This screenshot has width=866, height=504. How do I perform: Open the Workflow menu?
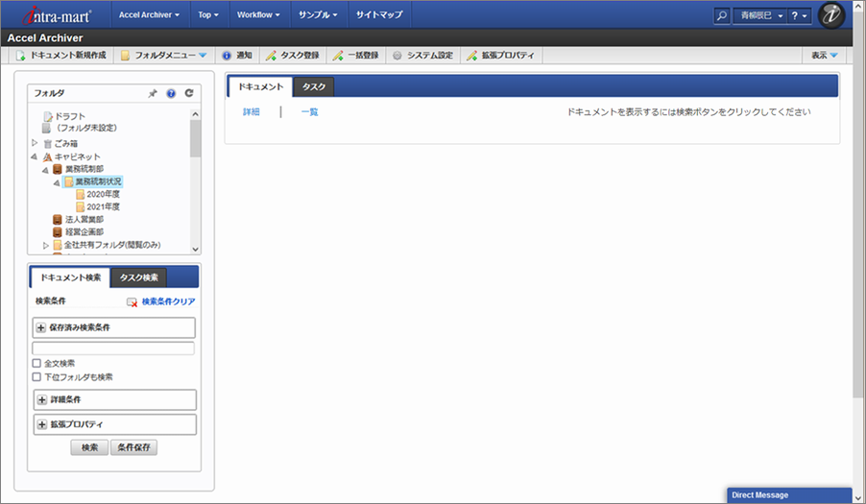click(258, 15)
